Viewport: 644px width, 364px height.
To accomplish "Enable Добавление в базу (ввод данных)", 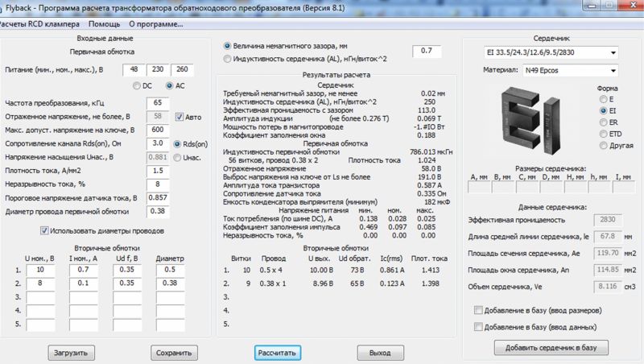I will pyautogui.click(x=478, y=327).
